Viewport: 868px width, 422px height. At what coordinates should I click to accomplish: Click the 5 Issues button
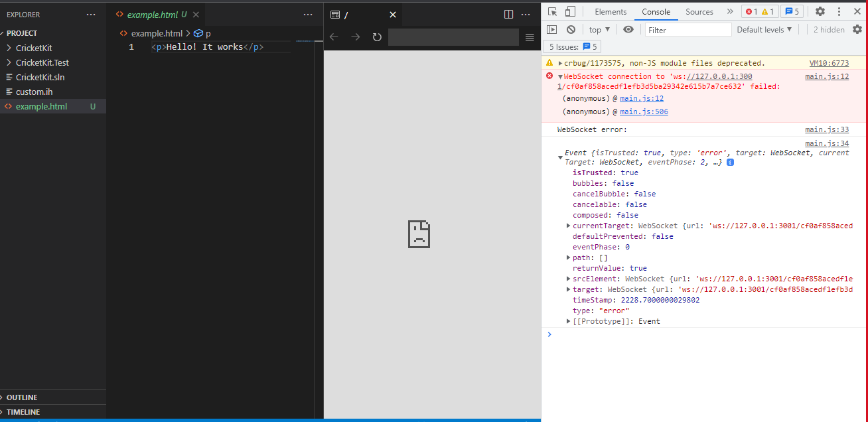571,46
